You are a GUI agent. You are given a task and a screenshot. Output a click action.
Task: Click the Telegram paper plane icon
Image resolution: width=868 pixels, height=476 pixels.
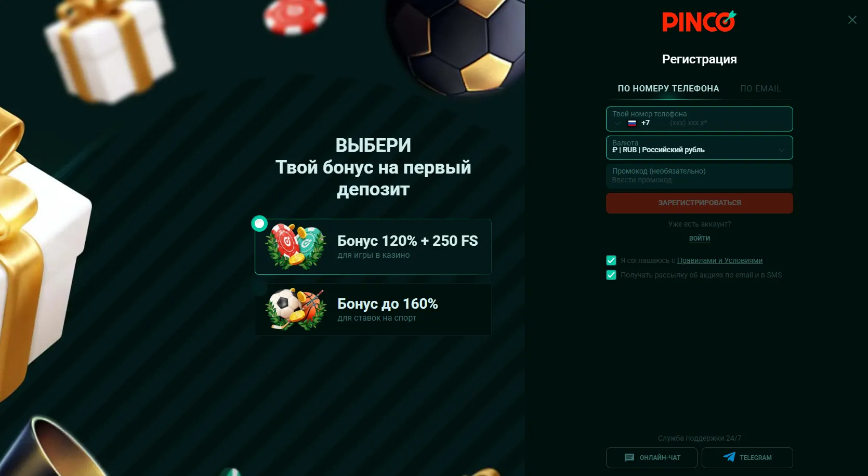(729, 457)
